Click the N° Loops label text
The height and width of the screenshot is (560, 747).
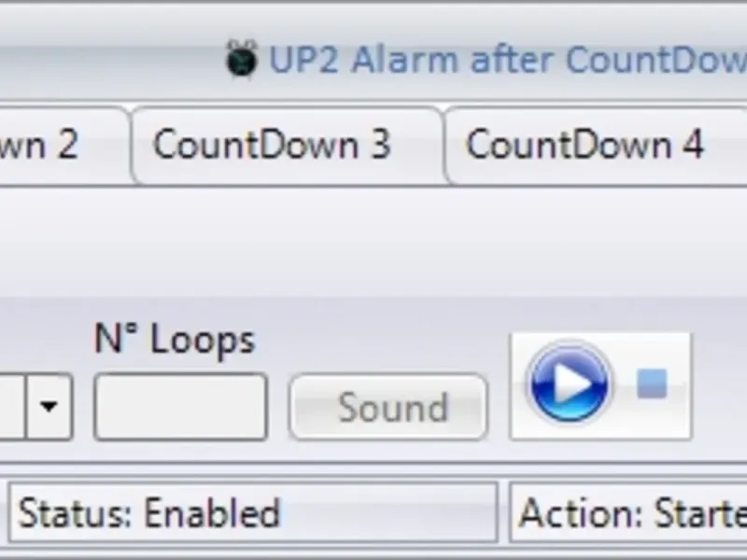pyautogui.click(x=175, y=339)
